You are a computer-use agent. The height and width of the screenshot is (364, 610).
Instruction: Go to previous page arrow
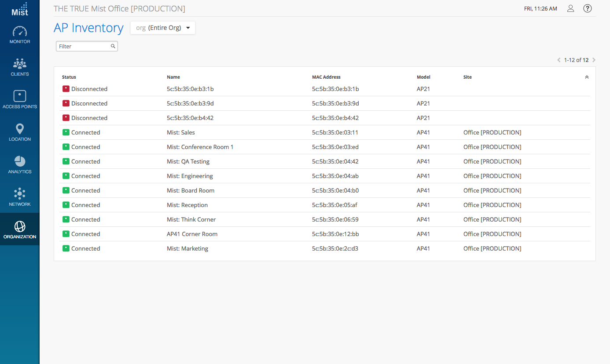tap(559, 60)
